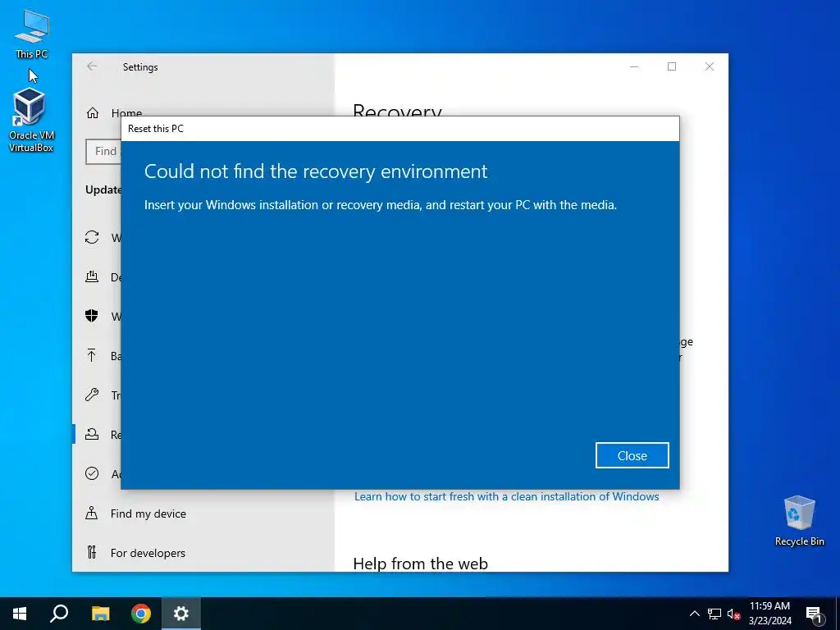
Task: Select Windows Update sync icon in sidebar
Action: click(x=92, y=237)
